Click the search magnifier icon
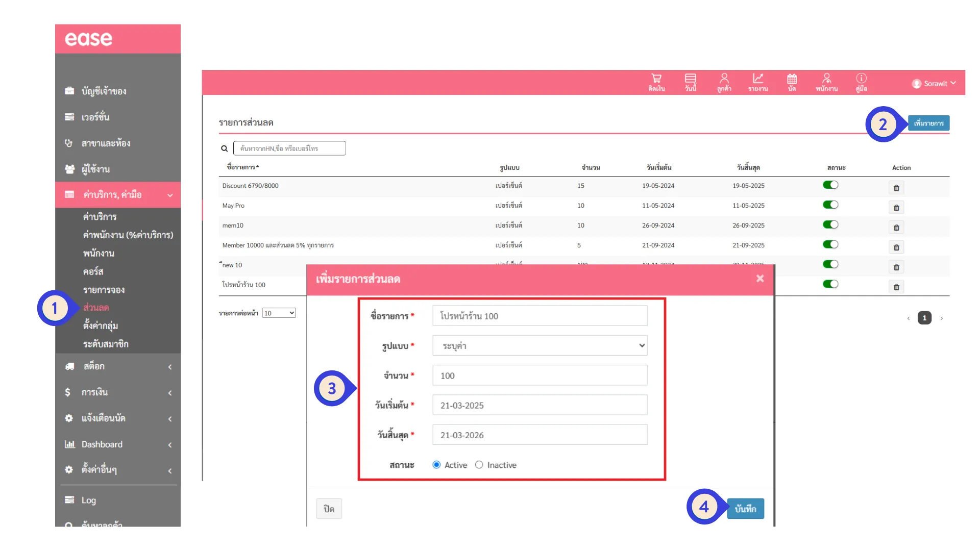 click(x=224, y=148)
